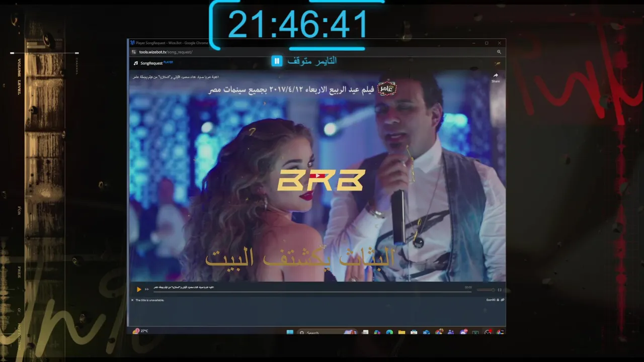
Task: Click the video title text above the player
Action: pyautogui.click(x=176, y=77)
